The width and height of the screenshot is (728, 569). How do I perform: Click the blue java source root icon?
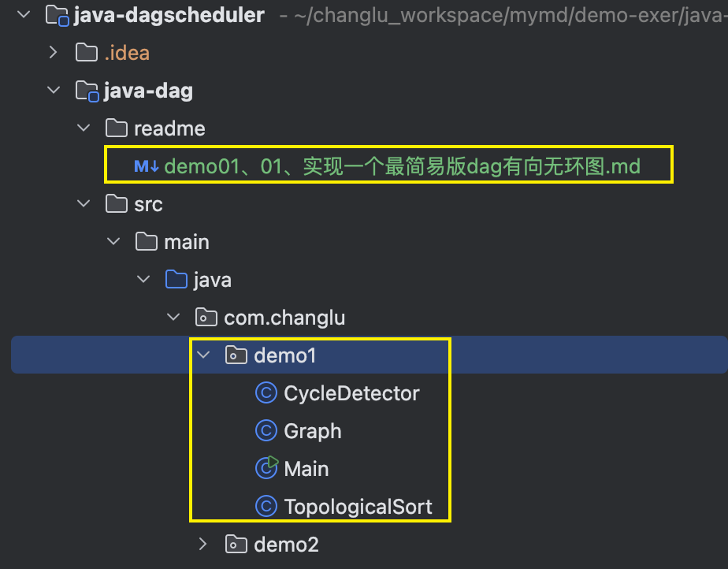point(176,280)
